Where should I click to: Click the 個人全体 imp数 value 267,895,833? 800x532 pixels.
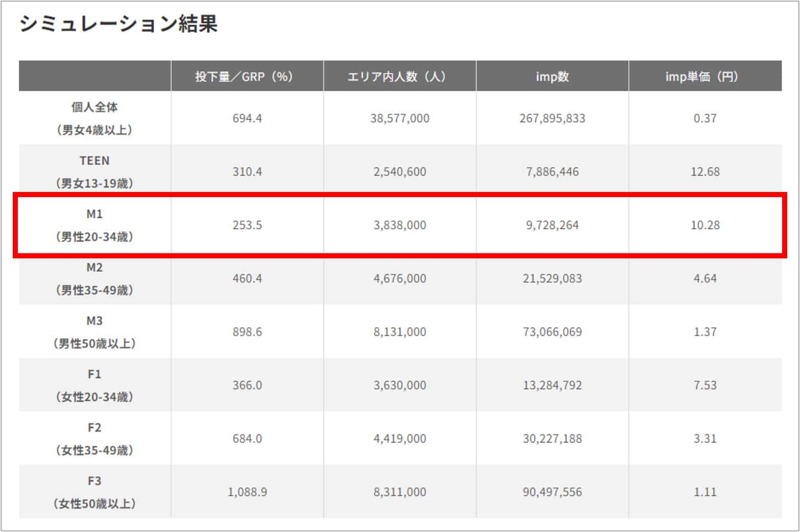pyautogui.click(x=552, y=118)
